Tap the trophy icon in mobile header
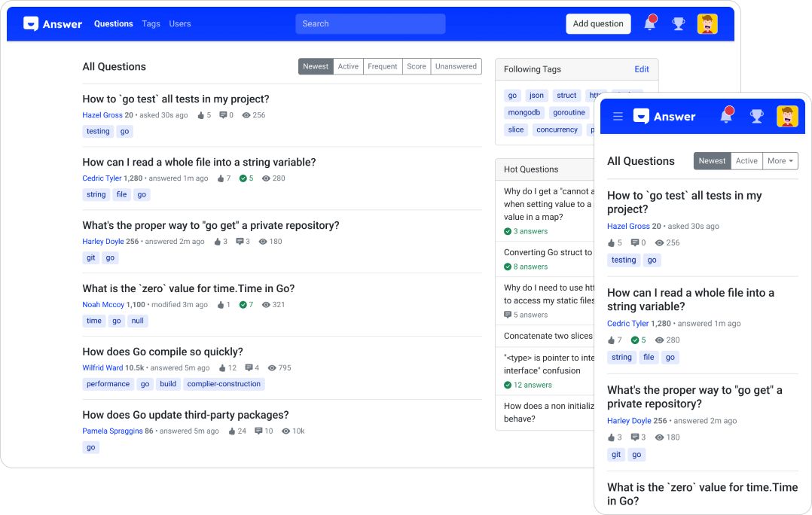This screenshot has height=515, width=812. tap(756, 116)
